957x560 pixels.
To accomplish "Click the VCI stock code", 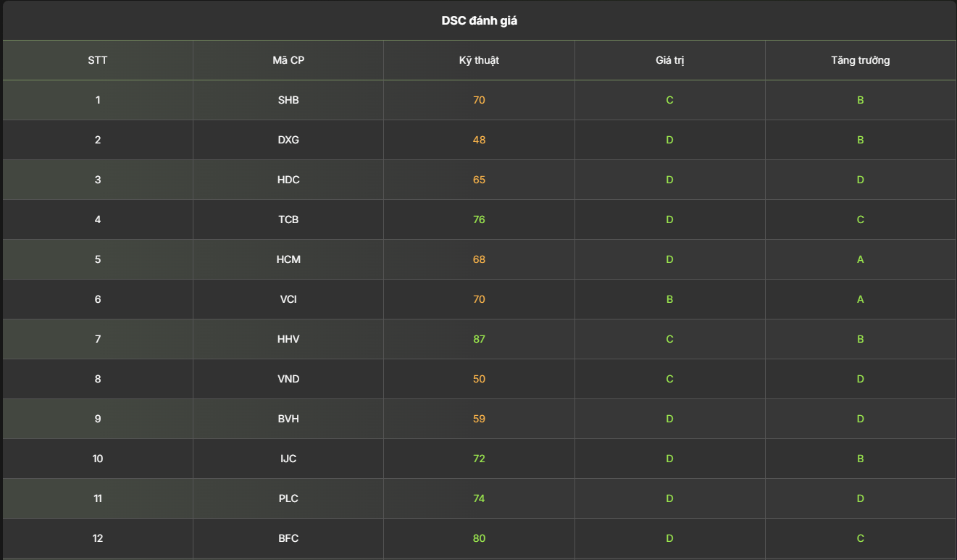I will [x=288, y=299].
